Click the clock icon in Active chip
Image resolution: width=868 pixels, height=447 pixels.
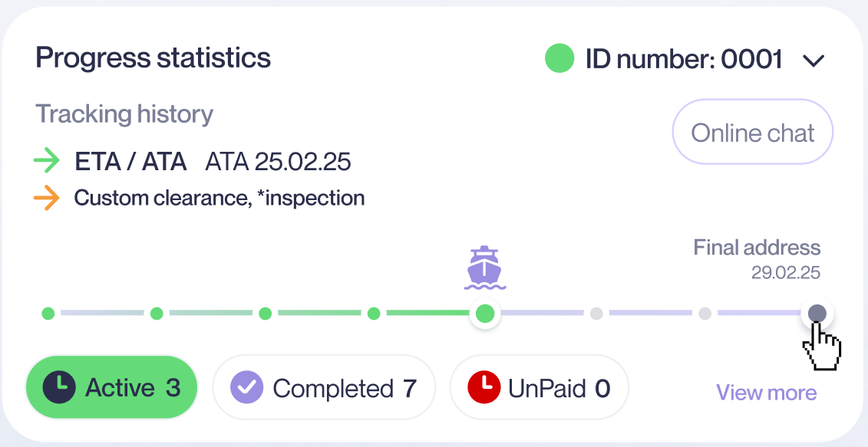(x=58, y=388)
